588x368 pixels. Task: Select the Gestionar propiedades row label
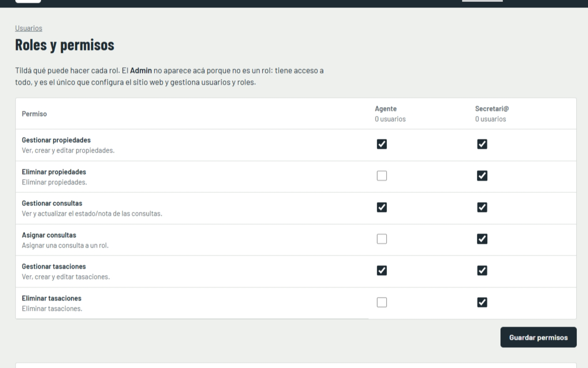tap(56, 140)
